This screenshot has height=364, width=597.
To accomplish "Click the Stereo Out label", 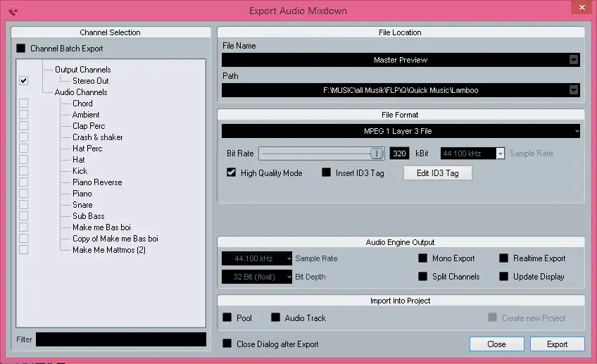I will [x=91, y=81].
